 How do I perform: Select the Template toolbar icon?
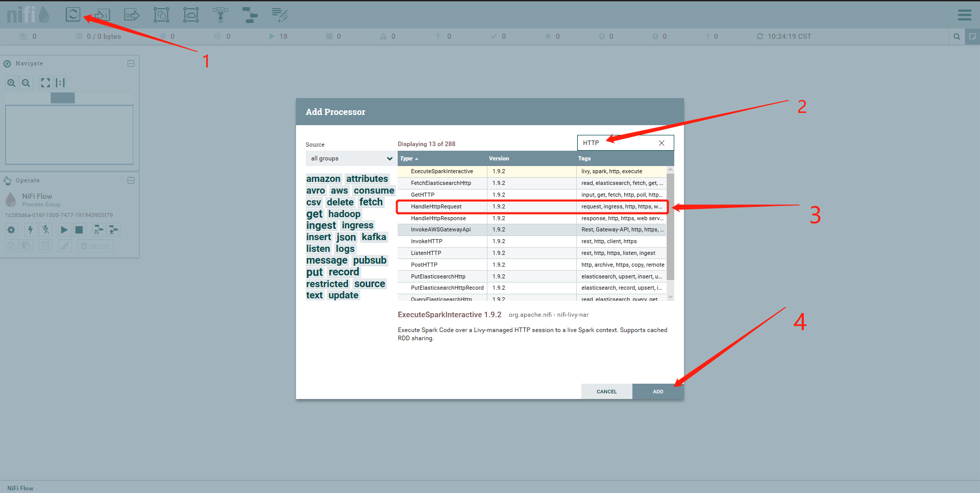(250, 14)
